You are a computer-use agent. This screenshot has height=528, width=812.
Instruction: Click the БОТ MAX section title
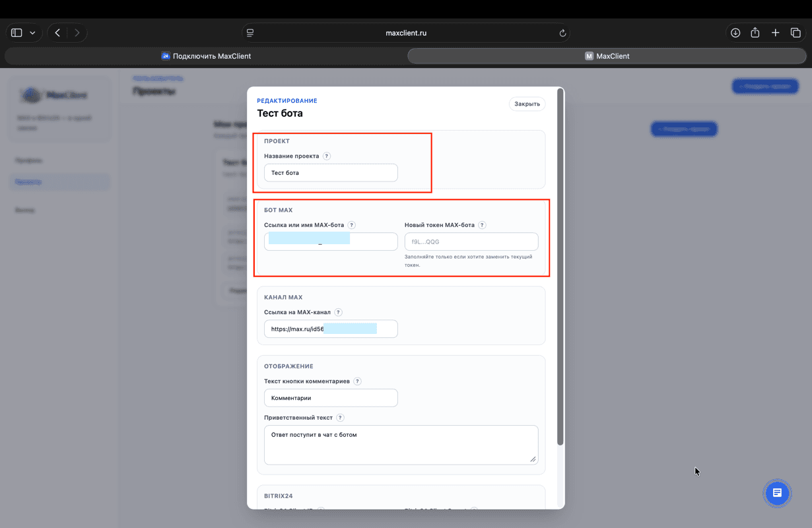(278, 210)
